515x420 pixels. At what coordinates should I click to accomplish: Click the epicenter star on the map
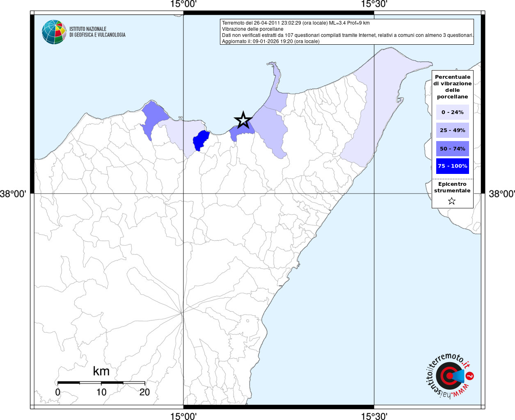pyautogui.click(x=243, y=120)
